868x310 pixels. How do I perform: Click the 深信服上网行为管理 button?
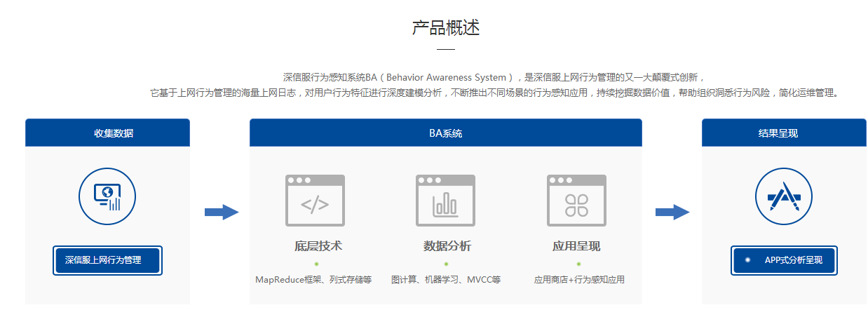click(x=107, y=260)
